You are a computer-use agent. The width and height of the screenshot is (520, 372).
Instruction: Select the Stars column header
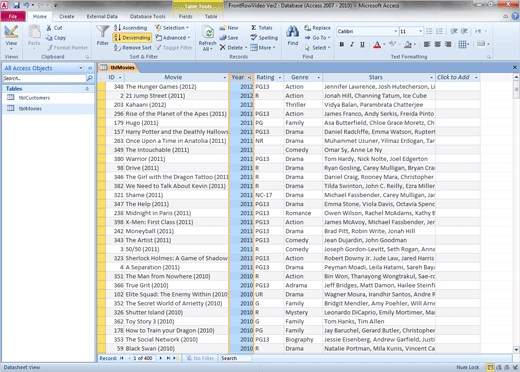point(375,77)
